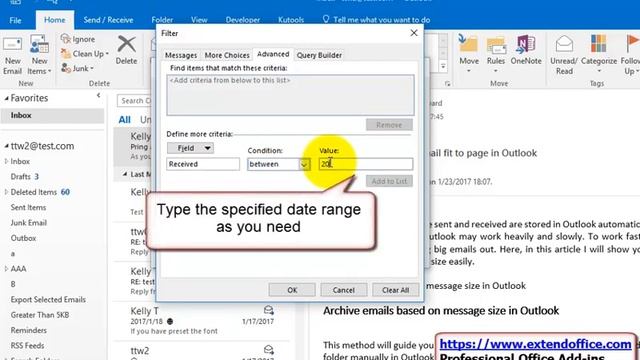Click the Value input field
The height and width of the screenshot is (360, 640).
pyautogui.click(x=366, y=164)
